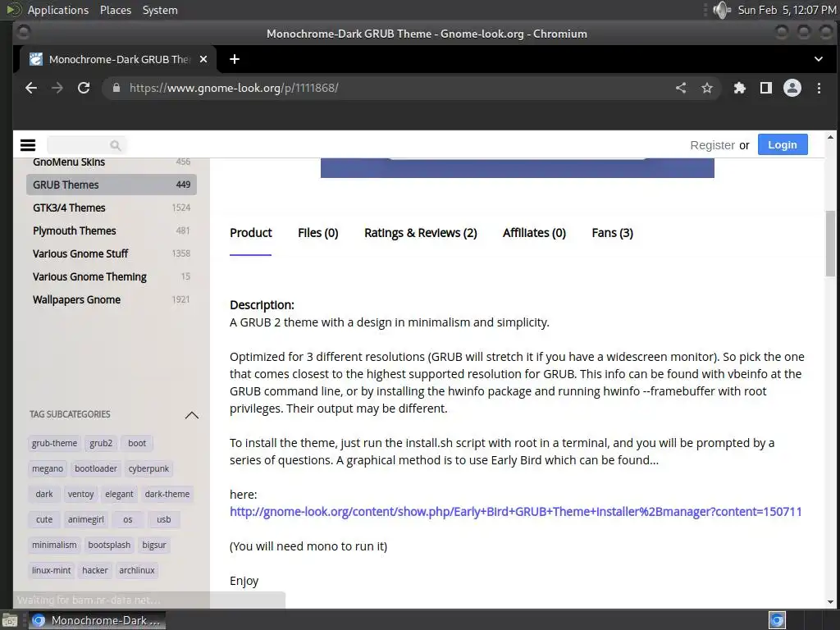Image resolution: width=840 pixels, height=630 pixels.
Task: Click the page vertical scrollbar thumb
Action: pyautogui.click(x=830, y=244)
